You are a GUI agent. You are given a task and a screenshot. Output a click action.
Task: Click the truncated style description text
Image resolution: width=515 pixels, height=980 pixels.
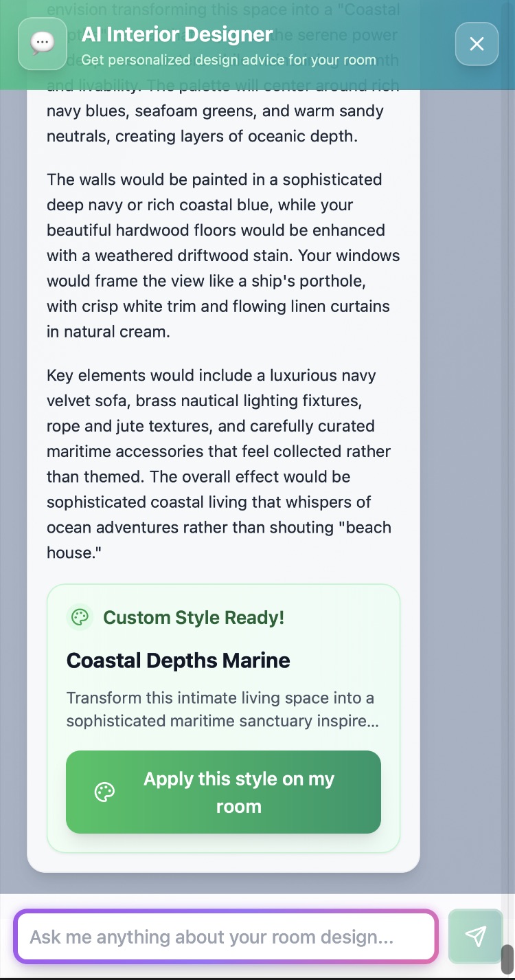click(x=222, y=709)
